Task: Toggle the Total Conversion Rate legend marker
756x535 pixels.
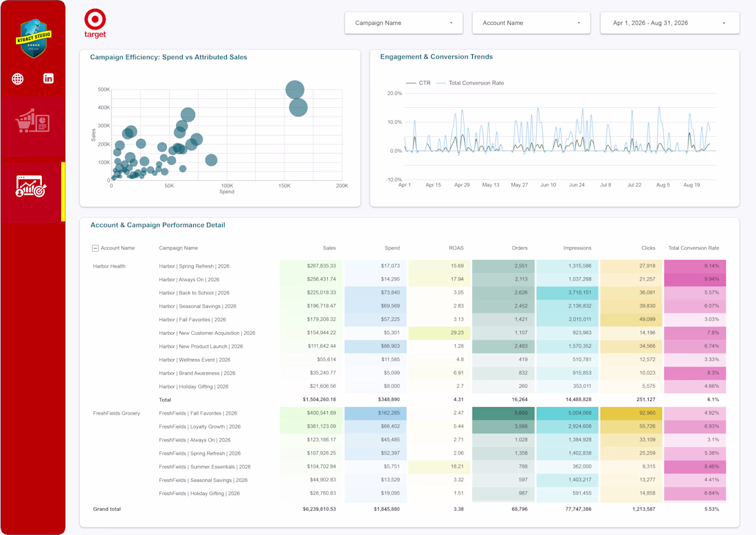Action: pos(441,83)
